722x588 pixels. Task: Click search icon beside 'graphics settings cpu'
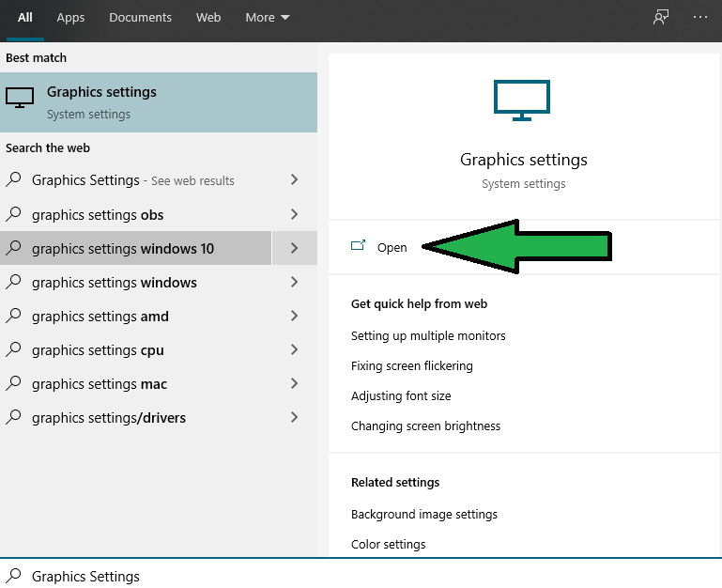[14, 349]
